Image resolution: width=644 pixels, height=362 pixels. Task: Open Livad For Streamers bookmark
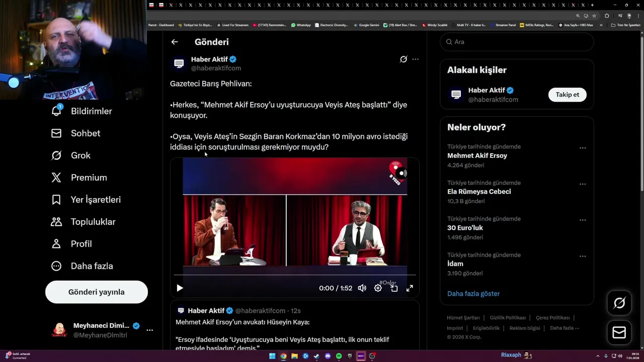coord(232,25)
